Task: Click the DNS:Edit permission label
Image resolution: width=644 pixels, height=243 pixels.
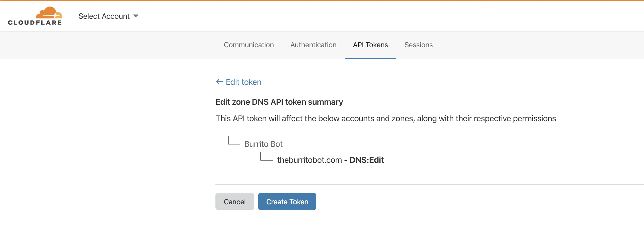Action: pos(367,160)
